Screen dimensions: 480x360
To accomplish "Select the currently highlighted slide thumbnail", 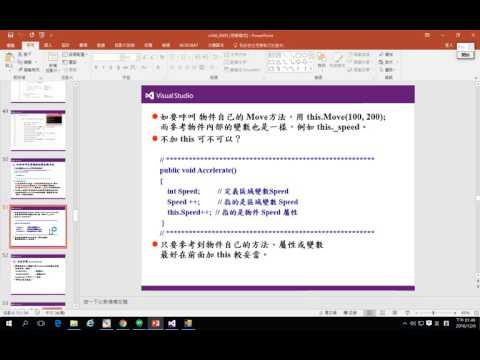I will click(x=38, y=227).
